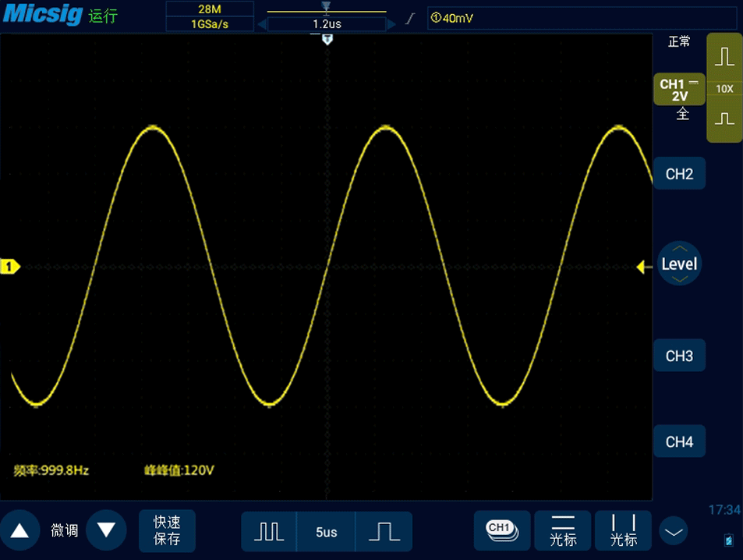
Task: Increase CH1 vertical scale pulse icon
Action: 724,56
